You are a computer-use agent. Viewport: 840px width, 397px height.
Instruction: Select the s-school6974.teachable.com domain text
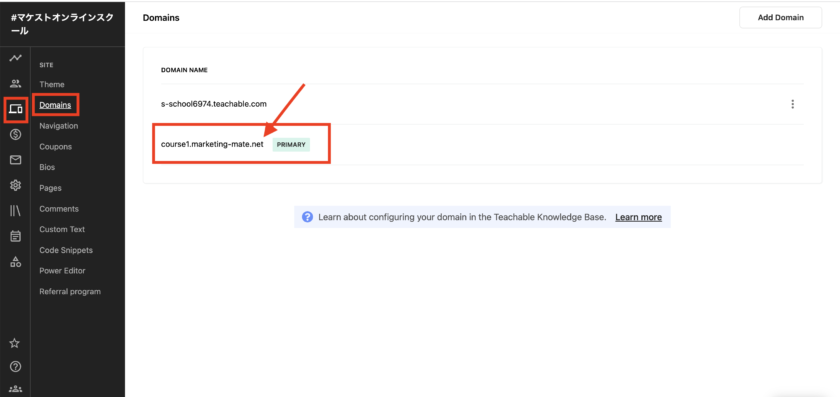pos(214,104)
